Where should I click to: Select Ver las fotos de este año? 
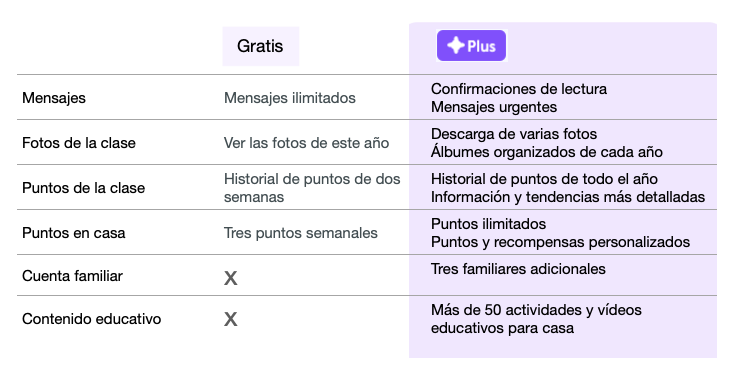pos(307,143)
